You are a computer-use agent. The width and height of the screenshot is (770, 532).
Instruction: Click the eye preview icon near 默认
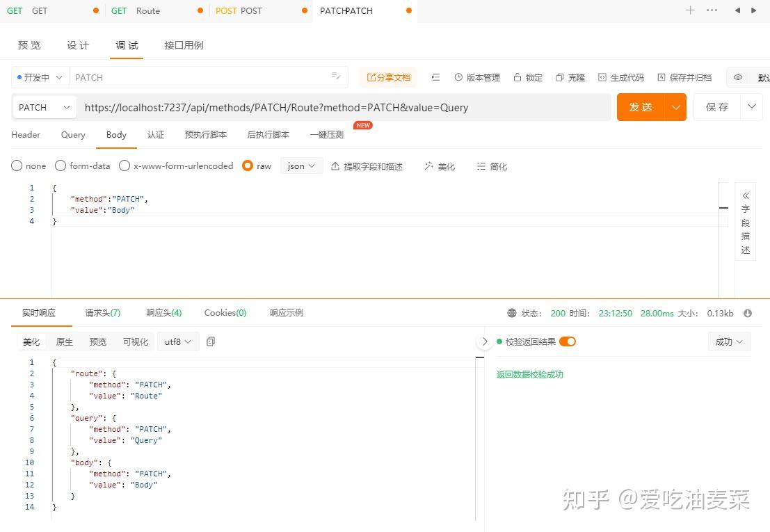pyautogui.click(x=737, y=77)
